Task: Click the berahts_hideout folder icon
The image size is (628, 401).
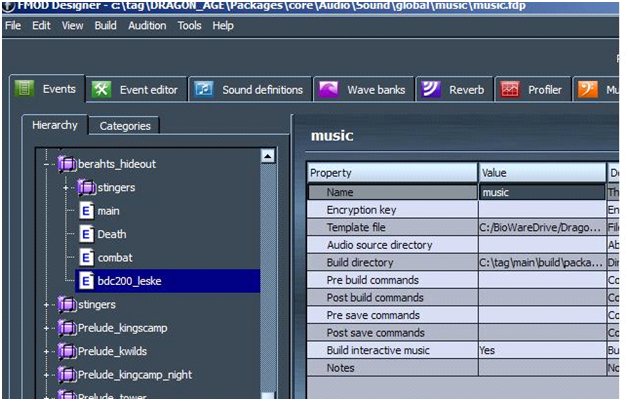Action: click(66, 163)
